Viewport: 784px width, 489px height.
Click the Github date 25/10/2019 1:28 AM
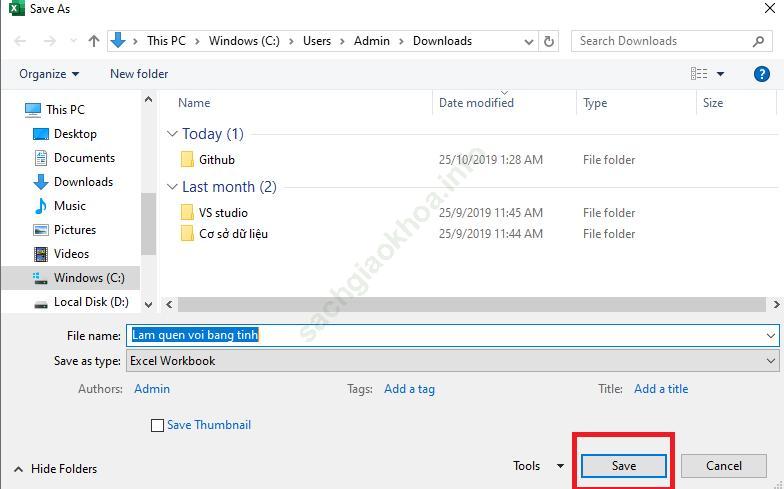coord(490,160)
